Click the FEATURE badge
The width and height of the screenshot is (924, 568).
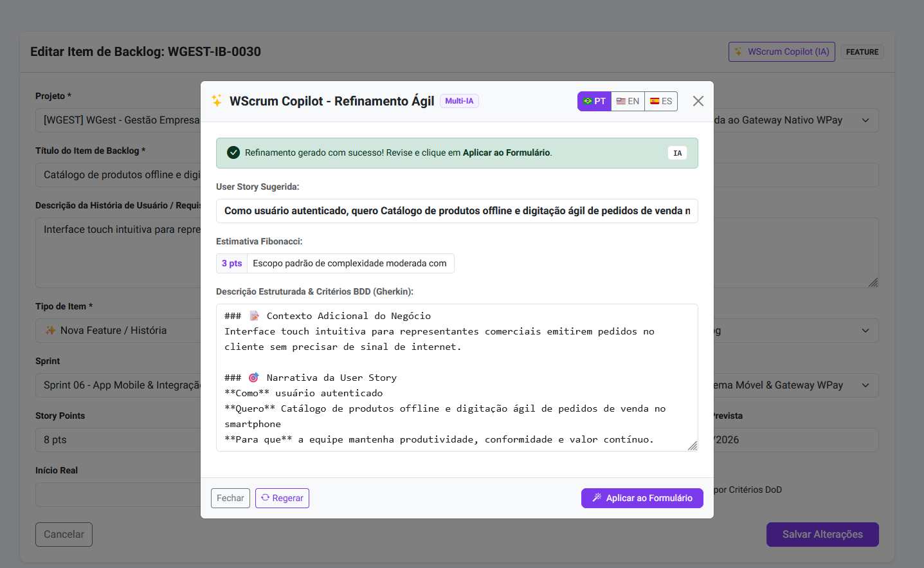pyautogui.click(x=862, y=52)
